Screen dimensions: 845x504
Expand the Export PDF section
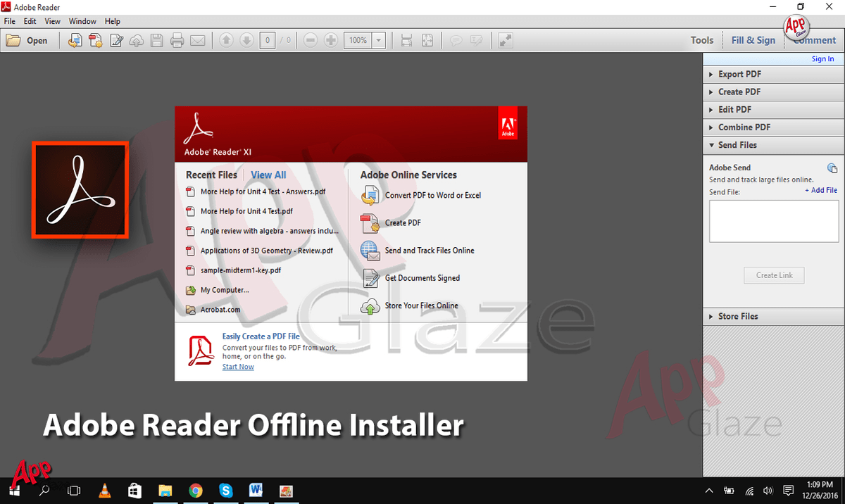(x=773, y=74)
